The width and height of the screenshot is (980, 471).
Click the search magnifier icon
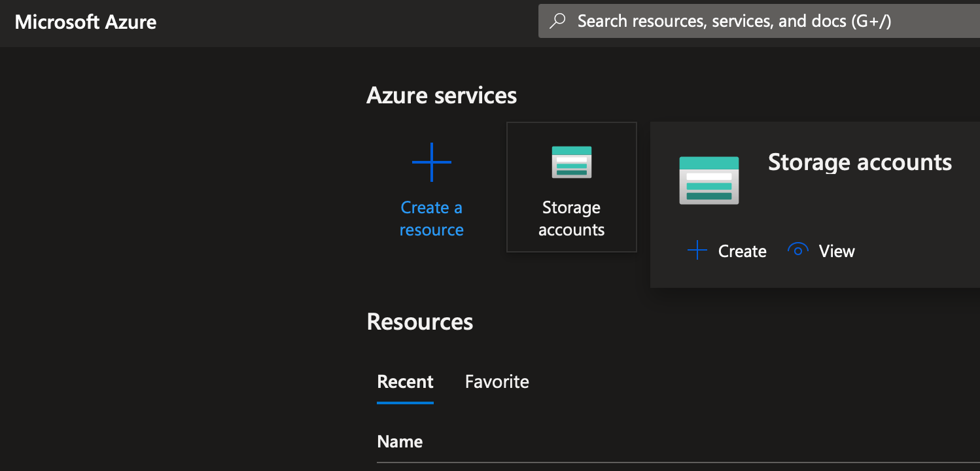pos(557,20)
